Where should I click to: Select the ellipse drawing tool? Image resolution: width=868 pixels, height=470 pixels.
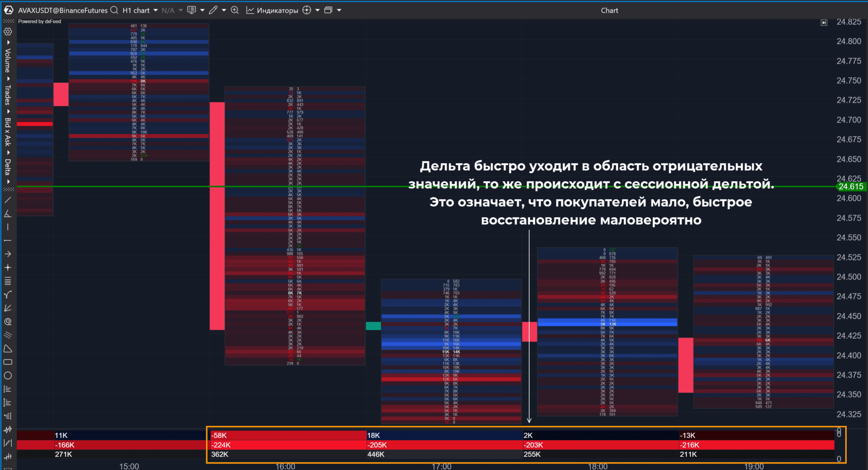coord(8,376)
